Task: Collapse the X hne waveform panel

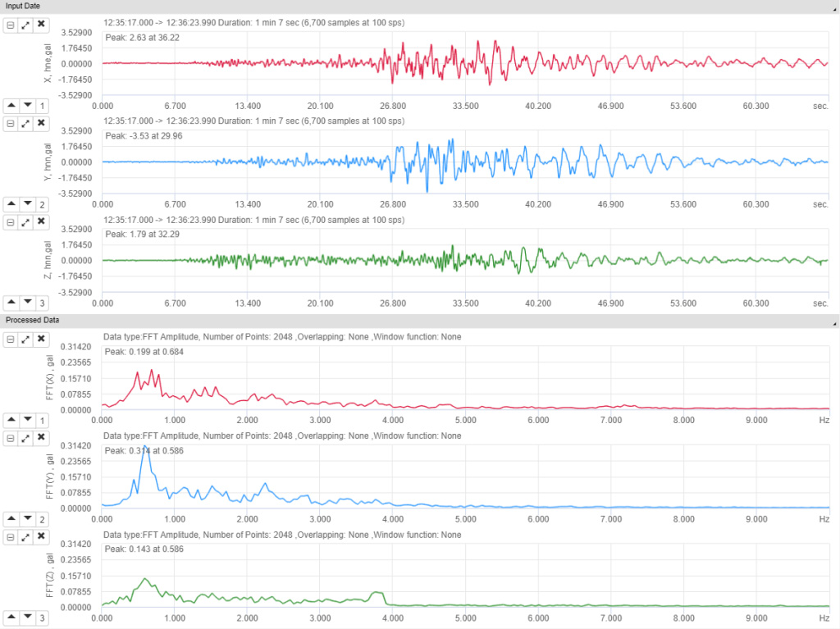Action: tap(11, 25)
